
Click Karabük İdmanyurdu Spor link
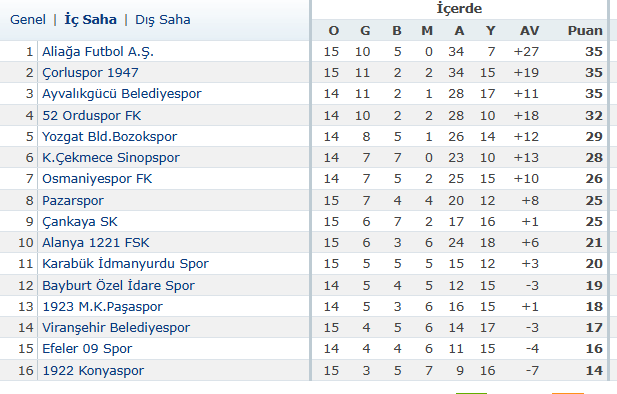[x=125, y=264]
